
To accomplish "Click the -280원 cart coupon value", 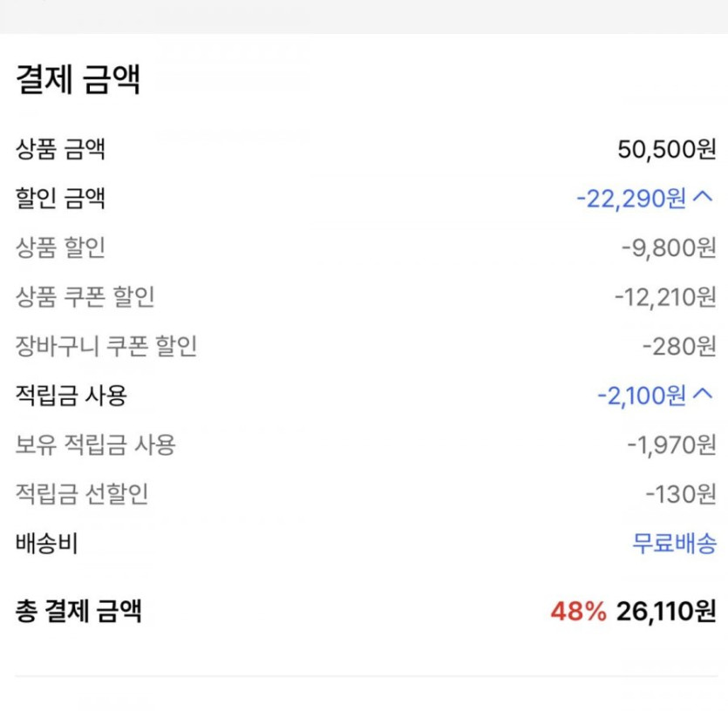I will pyautogui.click(x=679, y=347).
